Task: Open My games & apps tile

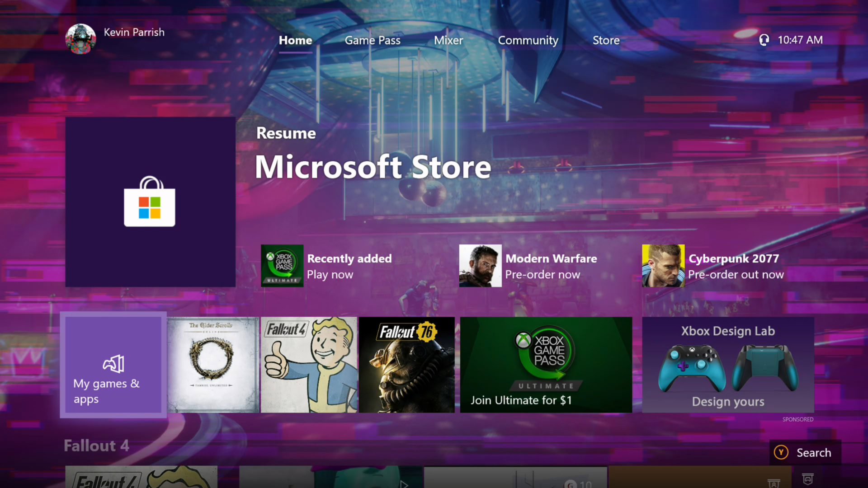Action: click(x=113, y=365)
